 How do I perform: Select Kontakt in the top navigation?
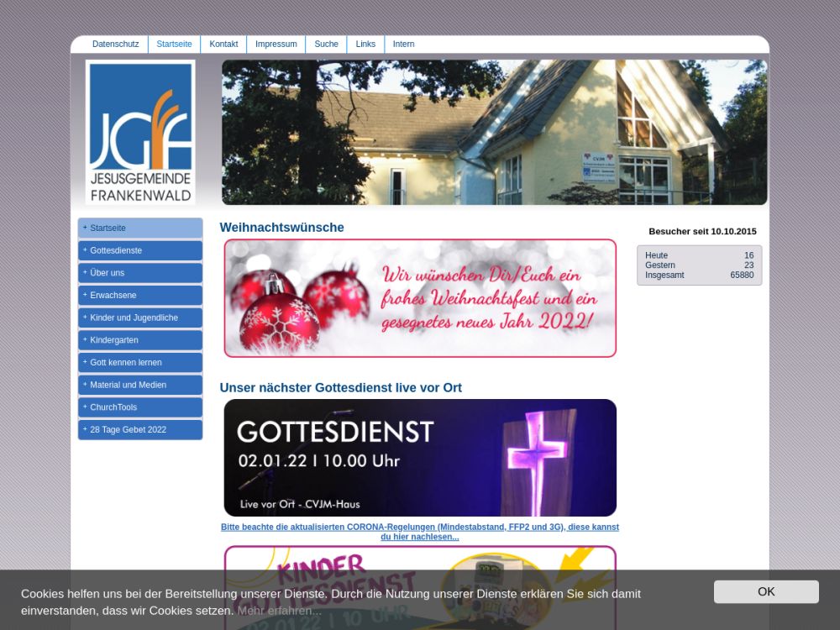pos(223,45)
